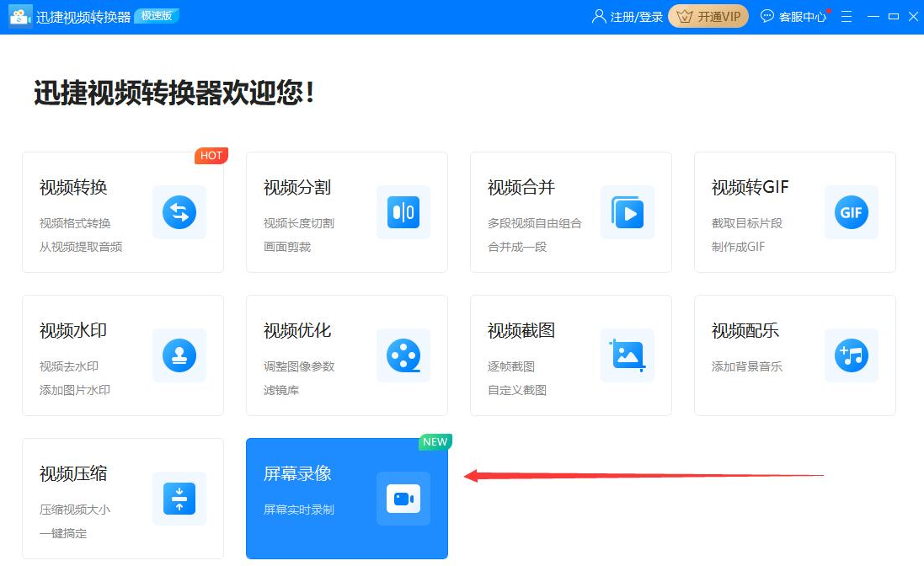Click the HOT badge on 视频转换 card
The image size is (924, 566).
(x=211, y=156)
